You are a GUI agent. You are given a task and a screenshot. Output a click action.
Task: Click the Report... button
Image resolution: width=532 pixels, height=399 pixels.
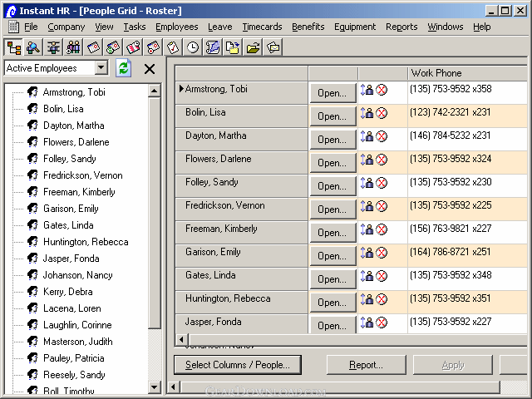click(x=366, y=365)
